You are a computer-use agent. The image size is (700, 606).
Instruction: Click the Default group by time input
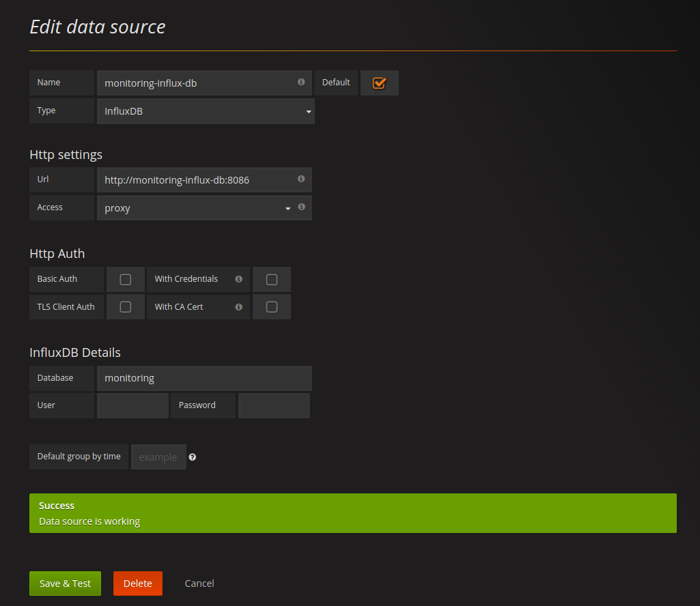point(158,457)
